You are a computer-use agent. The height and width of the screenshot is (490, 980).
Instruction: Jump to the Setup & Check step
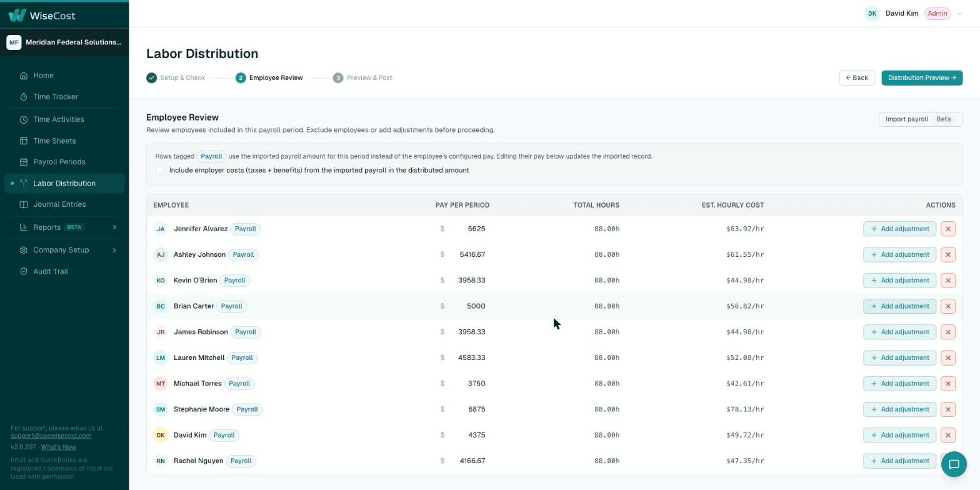pos(176,78)
